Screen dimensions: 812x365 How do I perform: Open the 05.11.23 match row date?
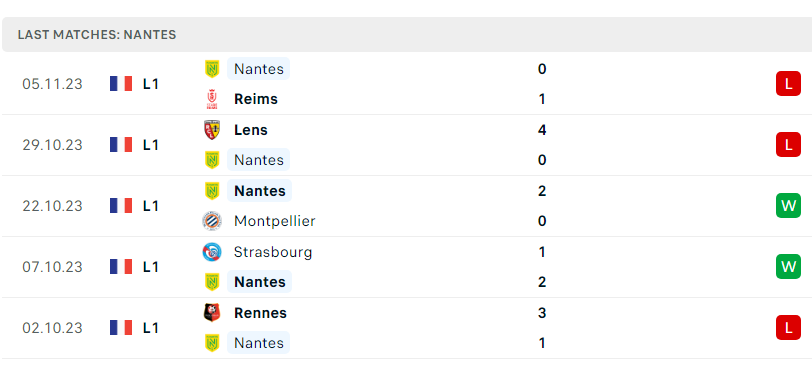(x=52, y=84)
